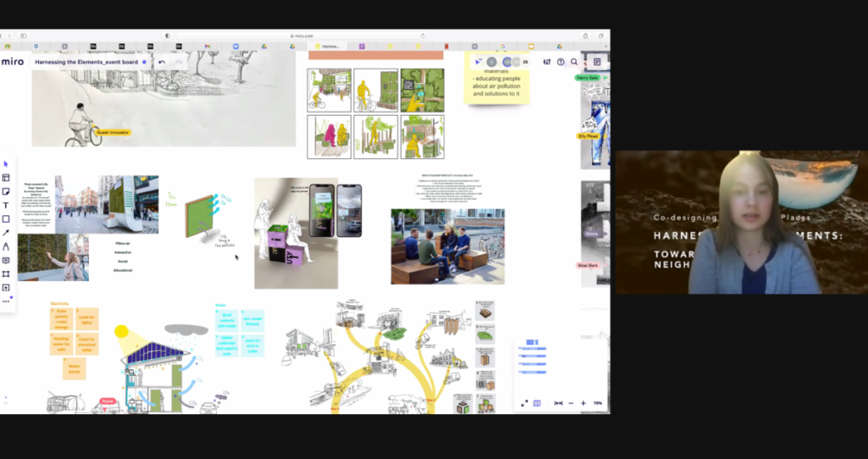Open the browser tab overview icon
The image size is (868, 459).
click(x=601, y=36)
